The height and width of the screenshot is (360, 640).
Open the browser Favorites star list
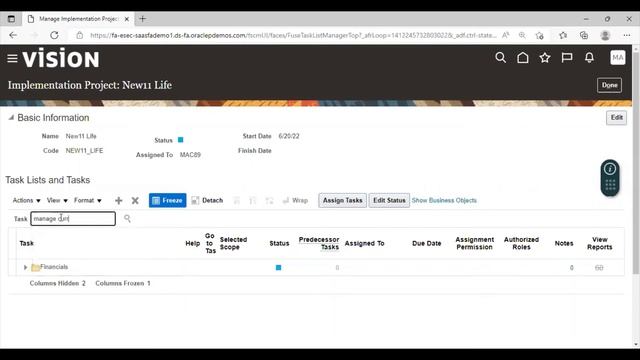(x=563, y=36)
